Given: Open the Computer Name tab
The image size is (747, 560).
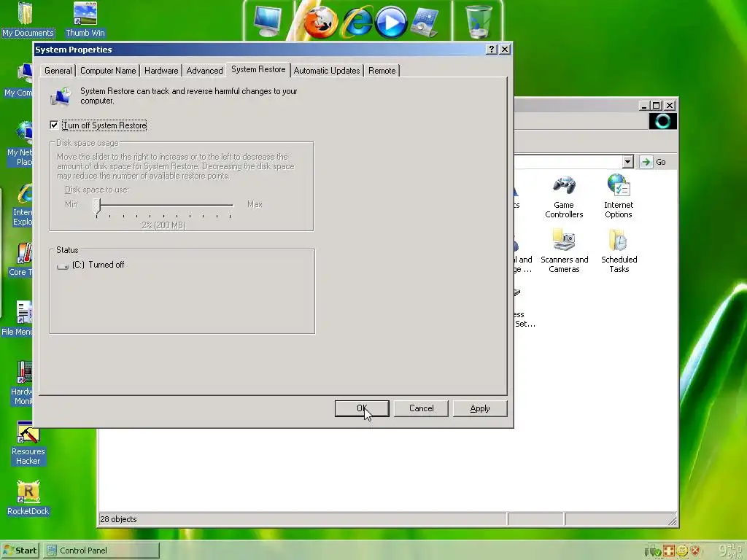Looking at the screenshot, I should [108, 71].
